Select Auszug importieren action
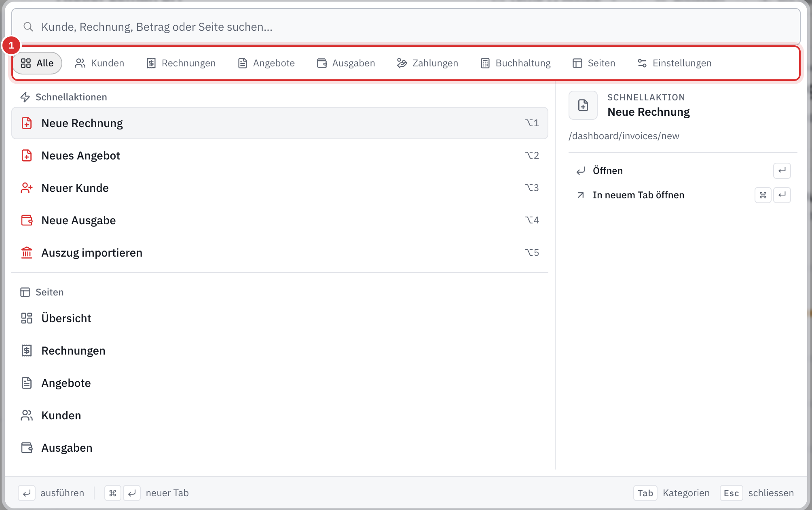This screenshot has height=510, width=812. [x=280, y=253]
